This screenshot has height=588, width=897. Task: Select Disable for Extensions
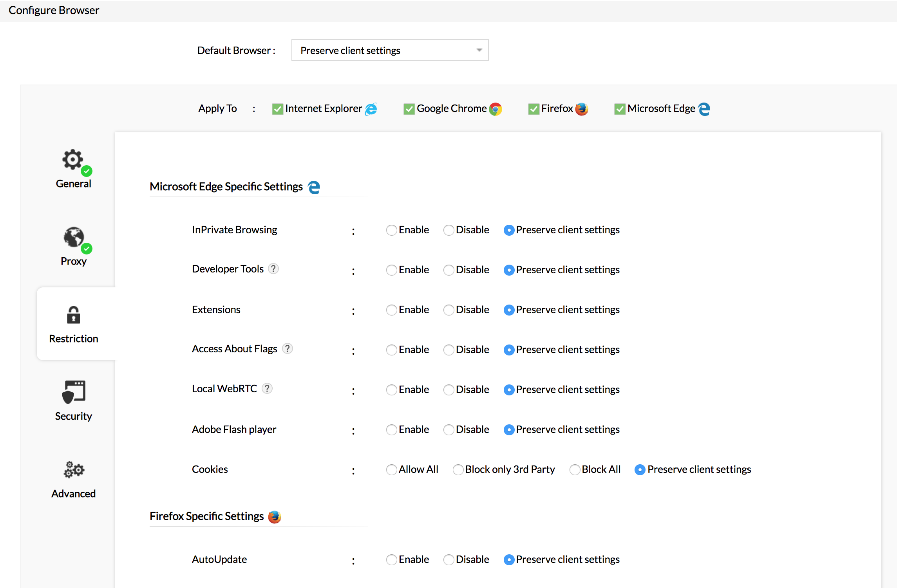pos(448,310)
